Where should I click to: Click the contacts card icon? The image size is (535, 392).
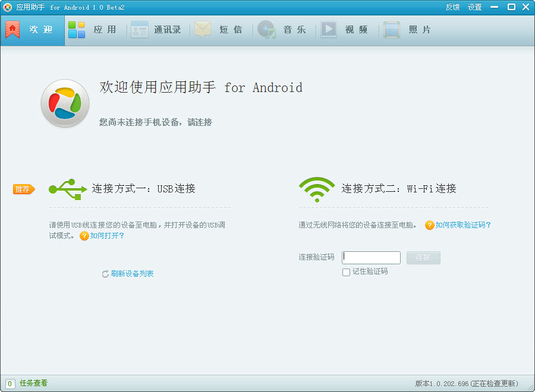(139, 30)
